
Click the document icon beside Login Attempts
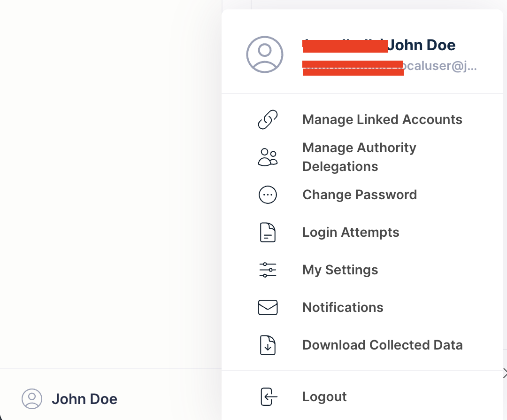tap(268, 233)
